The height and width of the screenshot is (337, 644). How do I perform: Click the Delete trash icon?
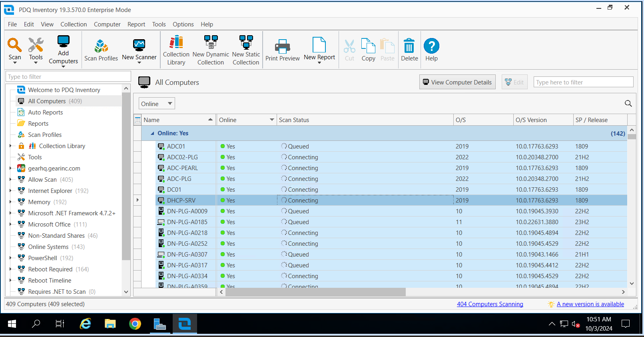click(409, 46)
